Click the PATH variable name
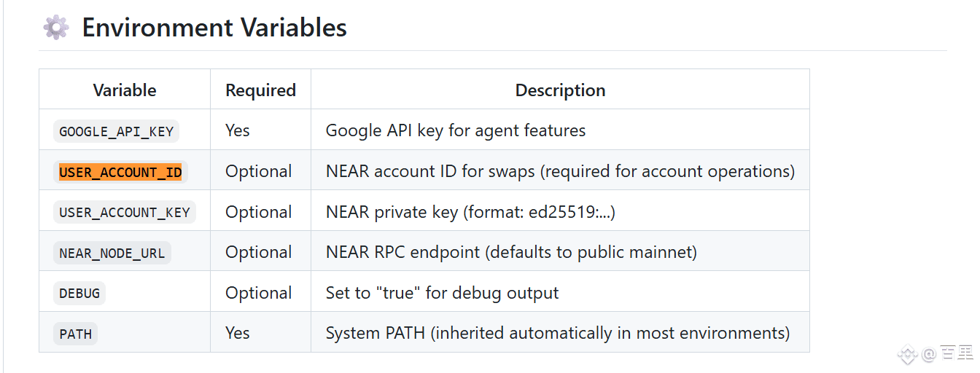This screenshot has width=980, height=373. [76, 334]
